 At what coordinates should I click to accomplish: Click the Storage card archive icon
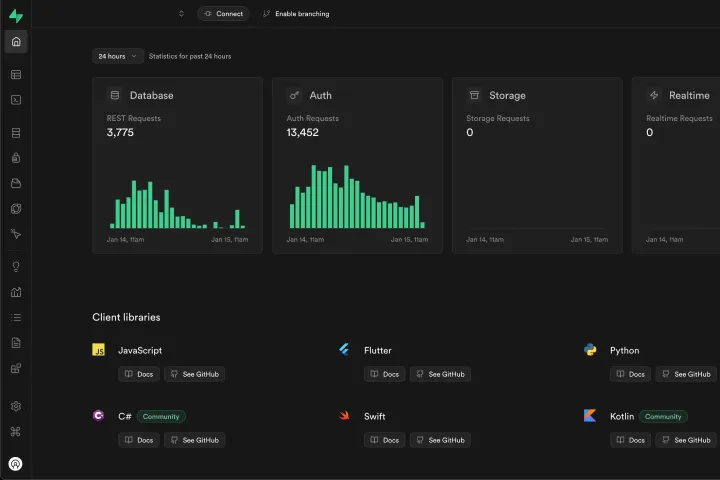point(474,95)
